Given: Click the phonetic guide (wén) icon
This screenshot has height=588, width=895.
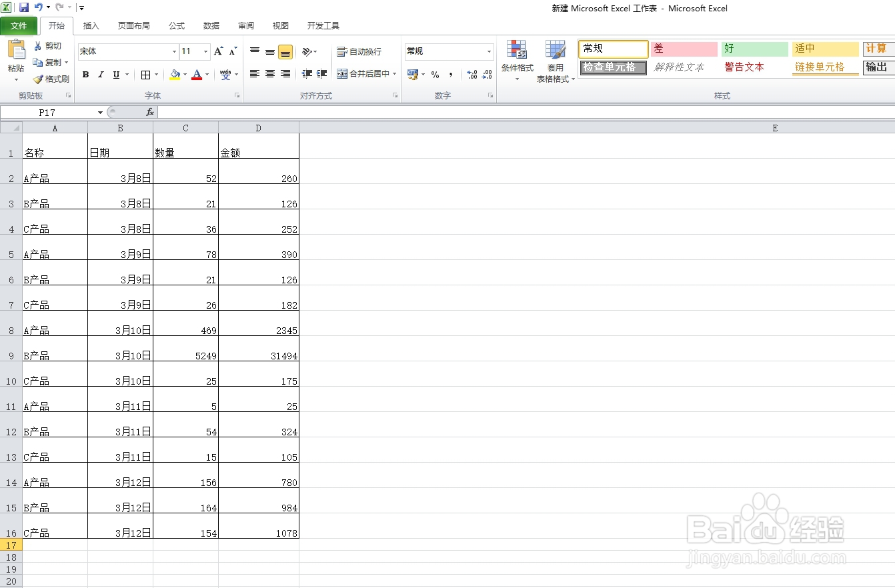Looking at the screenshot, I should pos(225,75).
